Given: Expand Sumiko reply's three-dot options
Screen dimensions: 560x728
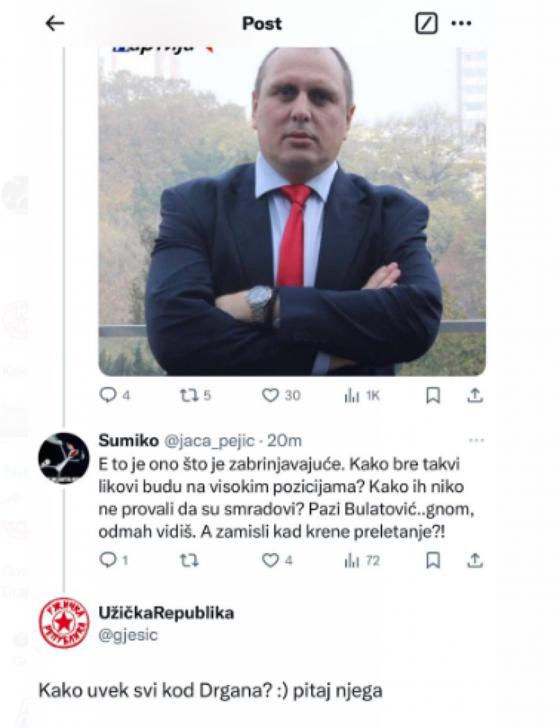Looking at the screenshot, I should coord(477,440).
